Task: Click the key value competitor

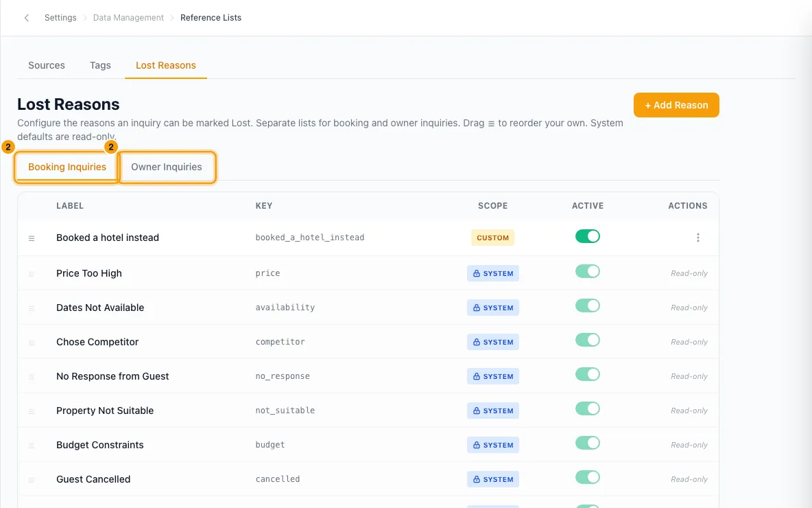Action: tap(280, 342)
